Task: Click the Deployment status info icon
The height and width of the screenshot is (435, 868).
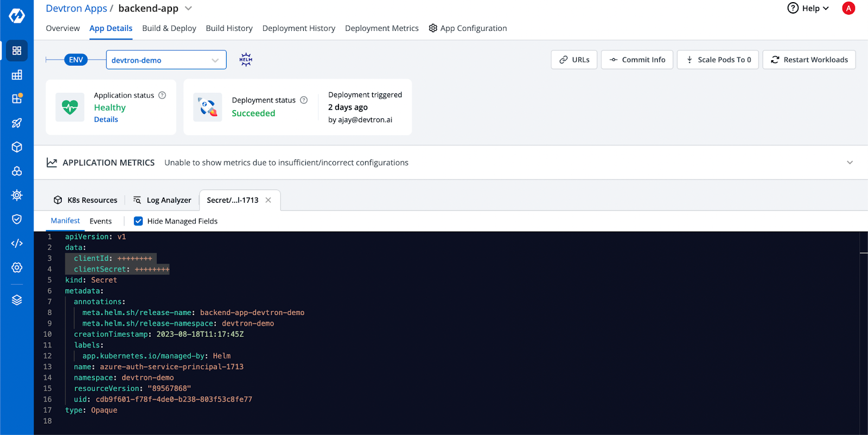Action: coord(304,100)
